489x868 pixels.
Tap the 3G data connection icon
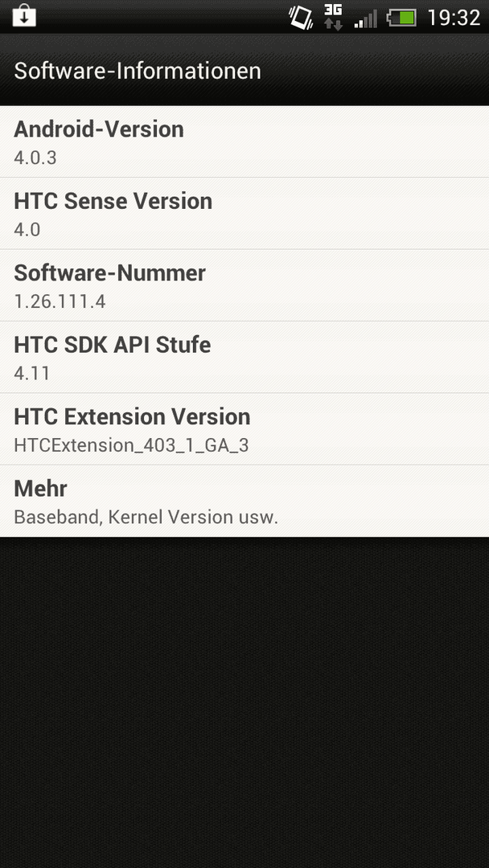(x=334, y=17)
